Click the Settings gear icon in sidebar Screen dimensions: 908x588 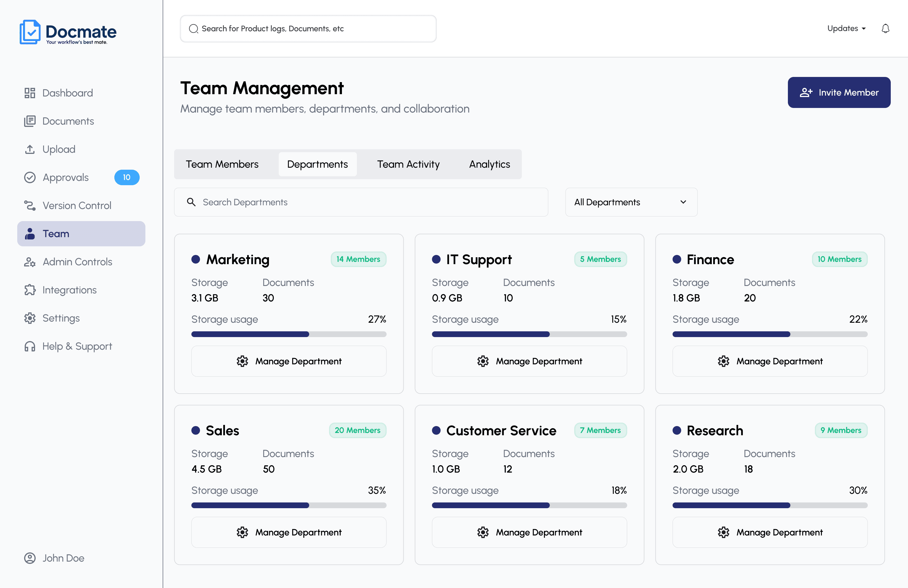tap(30, 318)
